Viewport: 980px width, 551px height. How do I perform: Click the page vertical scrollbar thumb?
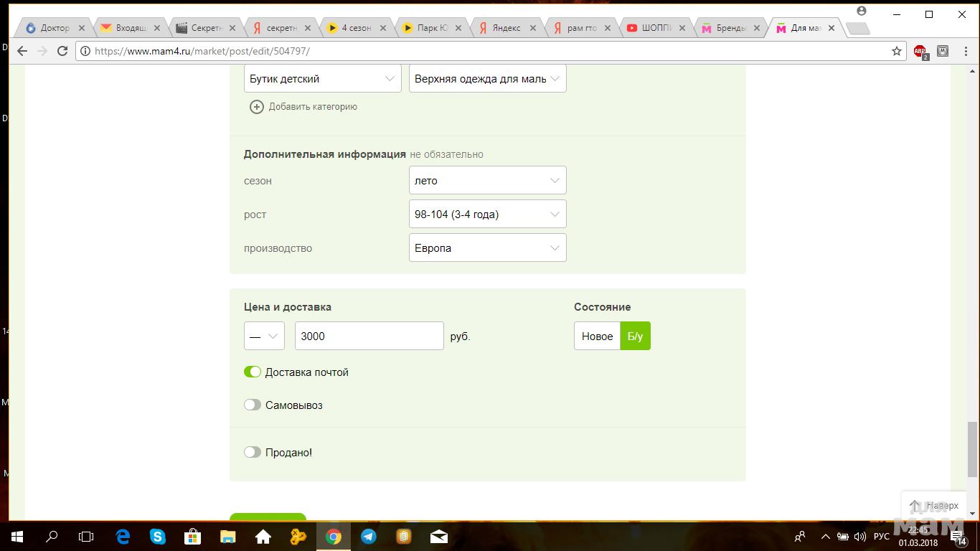pos(973,449)
